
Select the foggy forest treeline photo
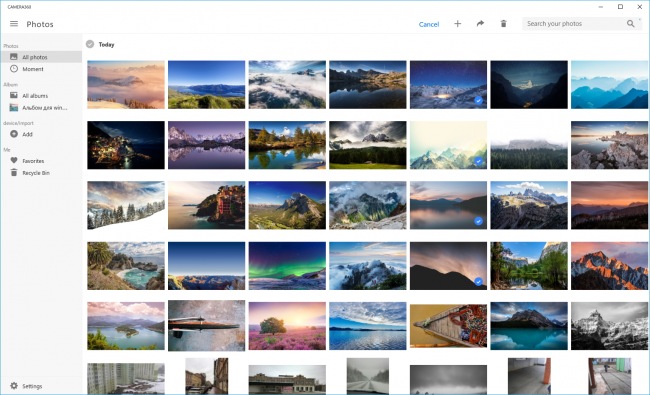click(x=529, y=145)
